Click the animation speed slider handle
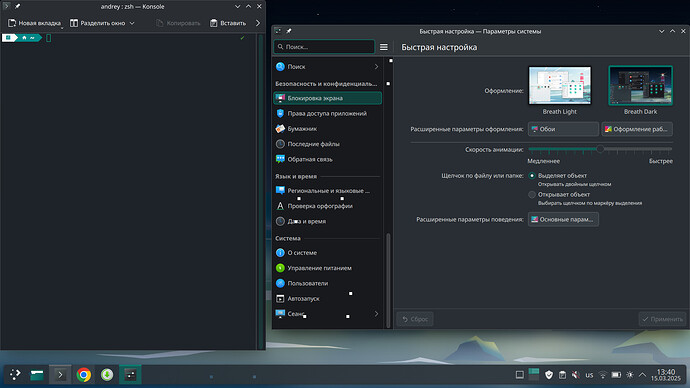The height and width of the screenshot is (388, 690). click(600, 149)
